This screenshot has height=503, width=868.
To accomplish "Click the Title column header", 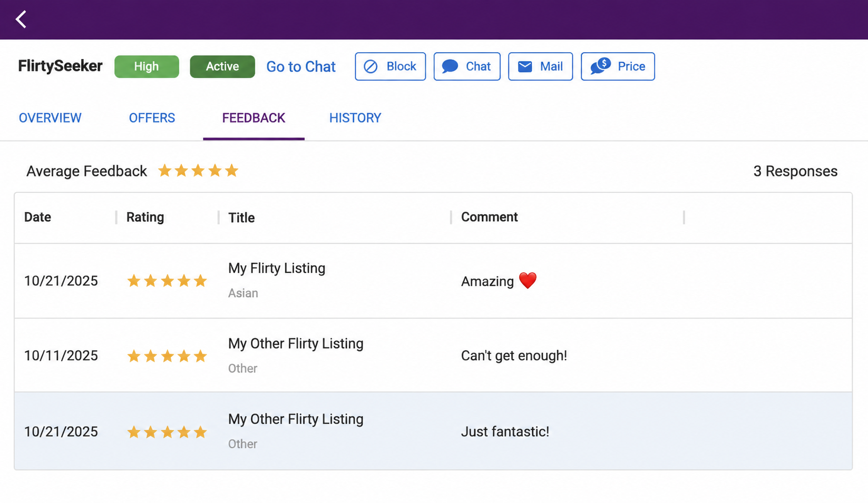I will (x=241, y=218).
